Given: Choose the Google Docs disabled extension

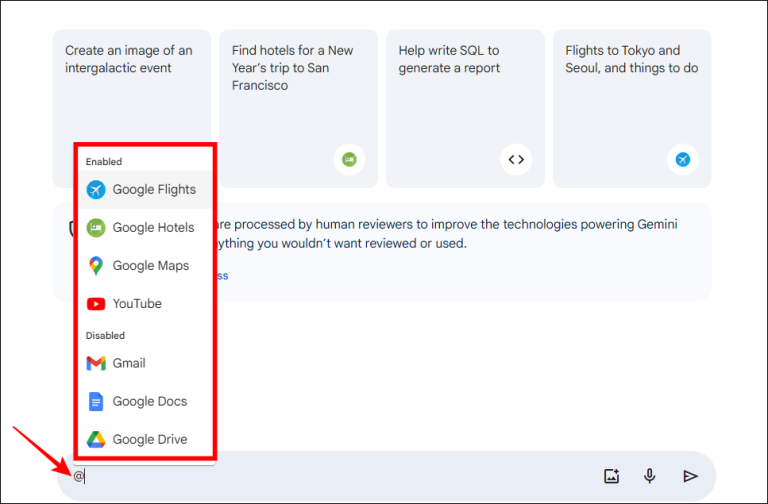Looking at the screenshot, I should coord(145,402).
